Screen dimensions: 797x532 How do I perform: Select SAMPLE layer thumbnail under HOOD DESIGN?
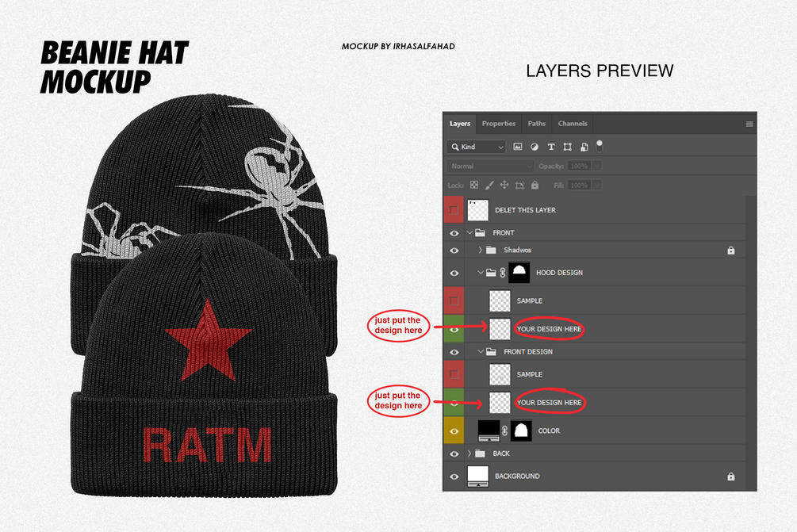point(500,300)
